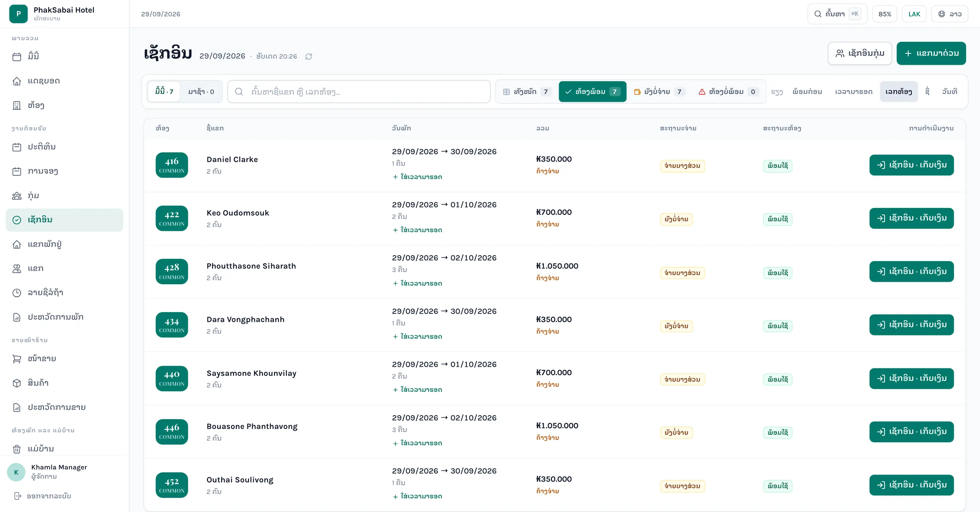Open the ປະຫວັດການພັກ stay history
This screenshot has height=512, width=980.
coord(64,317)
